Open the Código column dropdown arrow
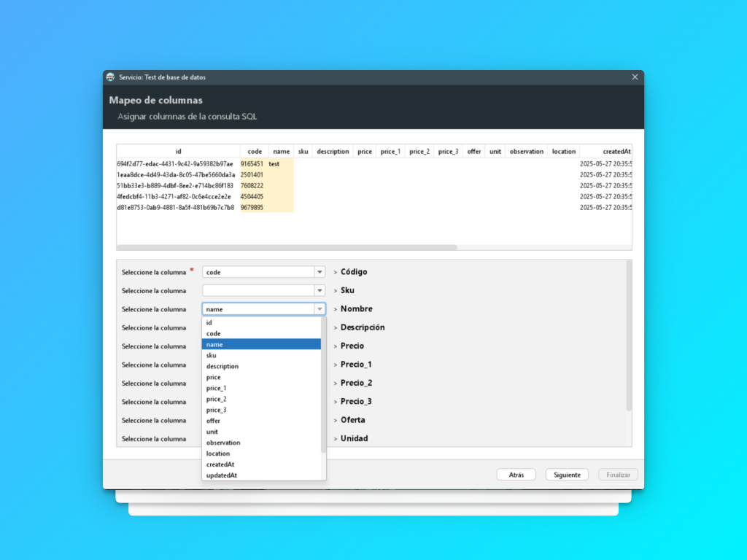This screenshot has width=747, height=560. [320, 272]
